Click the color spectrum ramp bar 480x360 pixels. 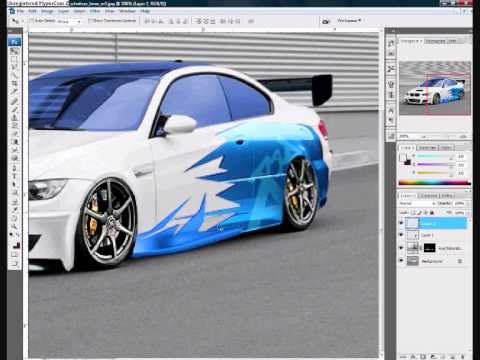[435, 183]
